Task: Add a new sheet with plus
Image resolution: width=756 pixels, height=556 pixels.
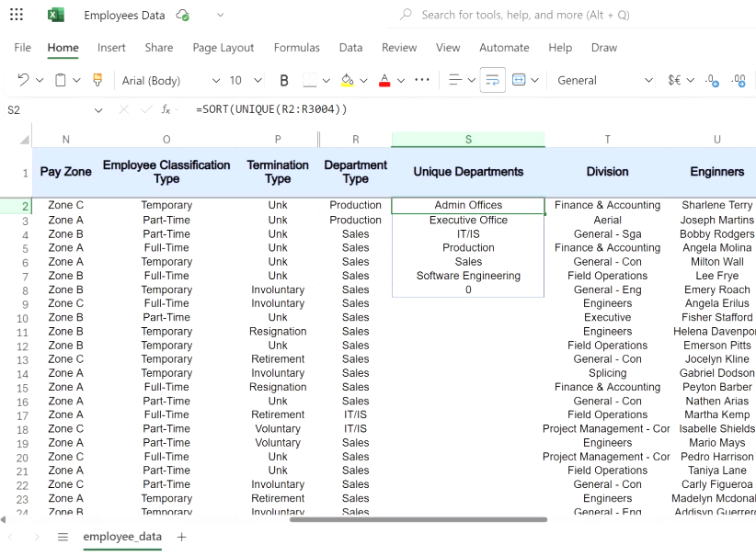Action: [x=182, y=537]
